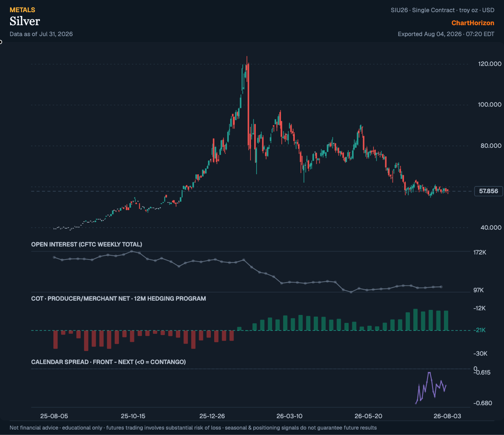Click the 26-03-10 date axis label
Viewport: 504px width, 435px height.
(x=289, y=416)
